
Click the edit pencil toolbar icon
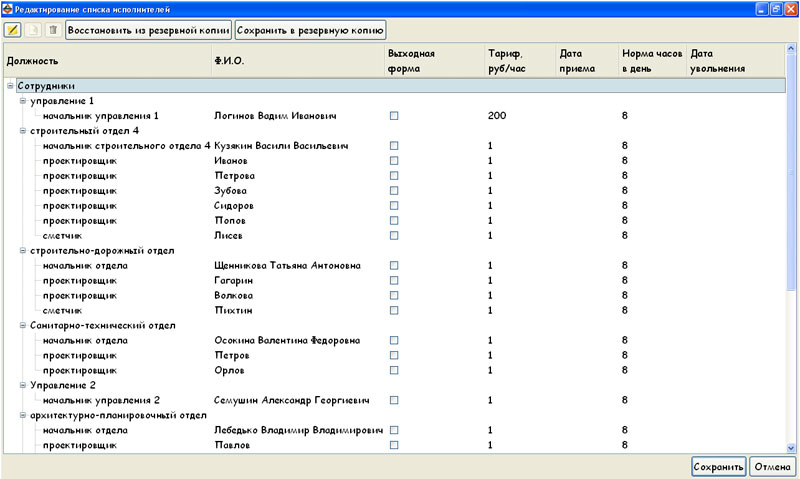coord(14,30)
